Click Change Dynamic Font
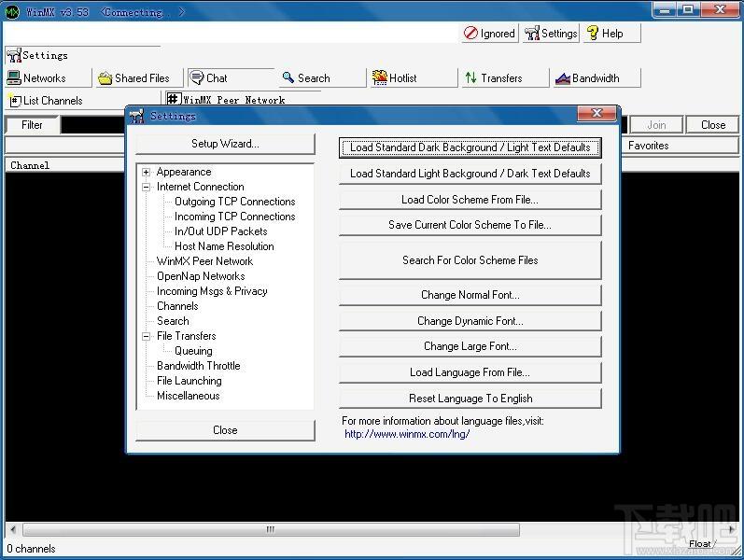 (x=470, y=321)
